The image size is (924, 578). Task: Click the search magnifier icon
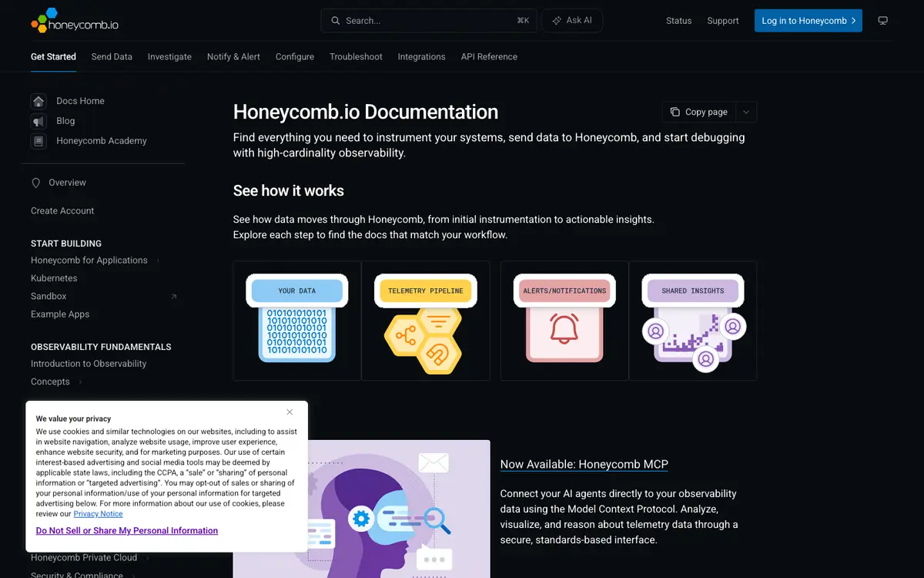(336, 21)
